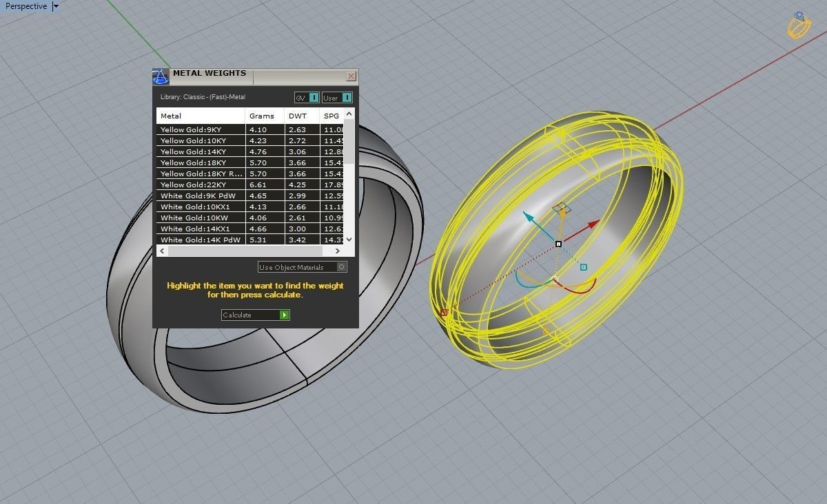This screenshot has width=827, height=504.
Task: Select the White Gold:9K PdW row
Action: (x=250, y=196)
